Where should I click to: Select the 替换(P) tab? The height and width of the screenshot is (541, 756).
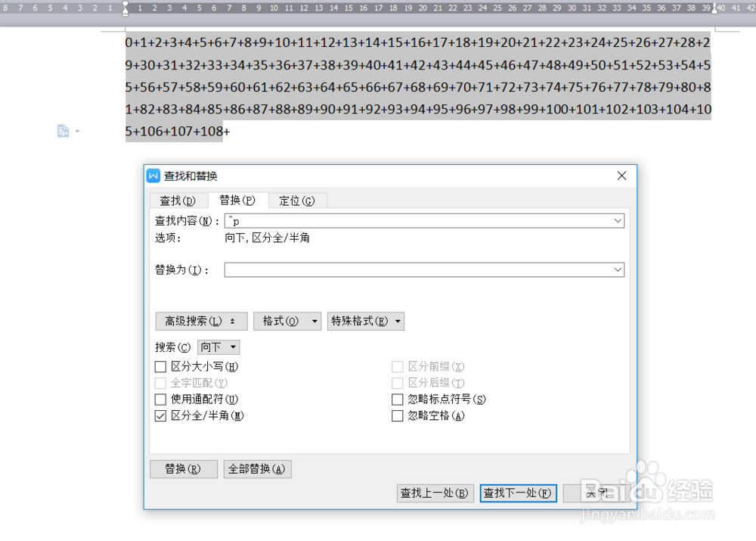[x=237, y=201]
